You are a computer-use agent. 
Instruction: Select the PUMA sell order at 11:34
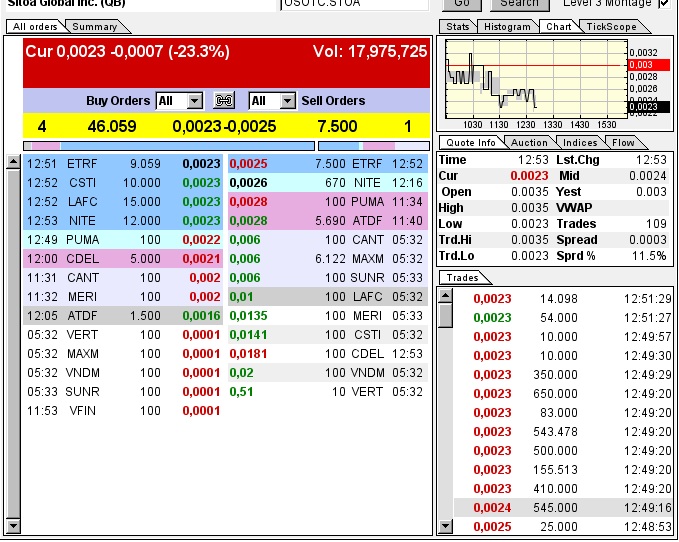pyautogui.click(x=328, y=202)
